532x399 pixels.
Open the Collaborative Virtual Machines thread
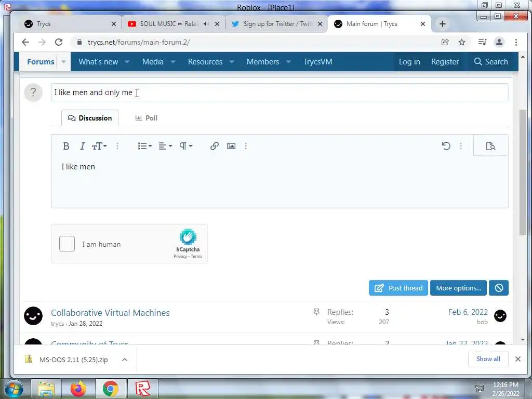click(x=110, y=313)
